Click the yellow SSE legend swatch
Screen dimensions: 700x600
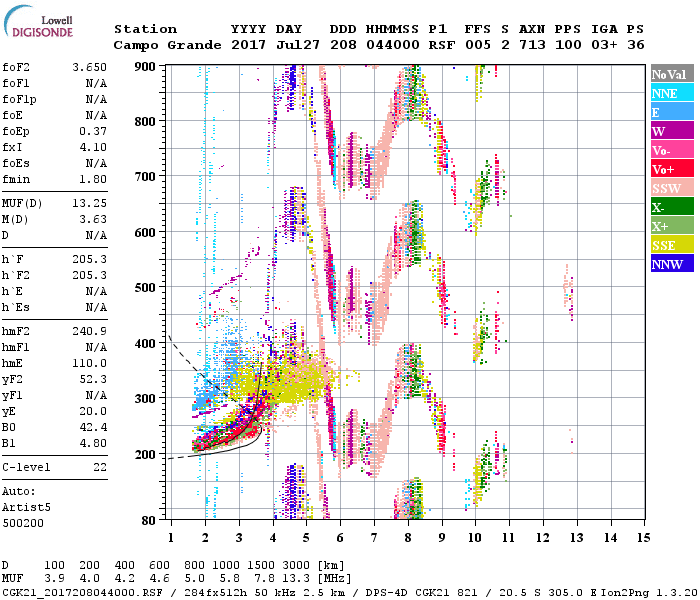tap(672, 245)
